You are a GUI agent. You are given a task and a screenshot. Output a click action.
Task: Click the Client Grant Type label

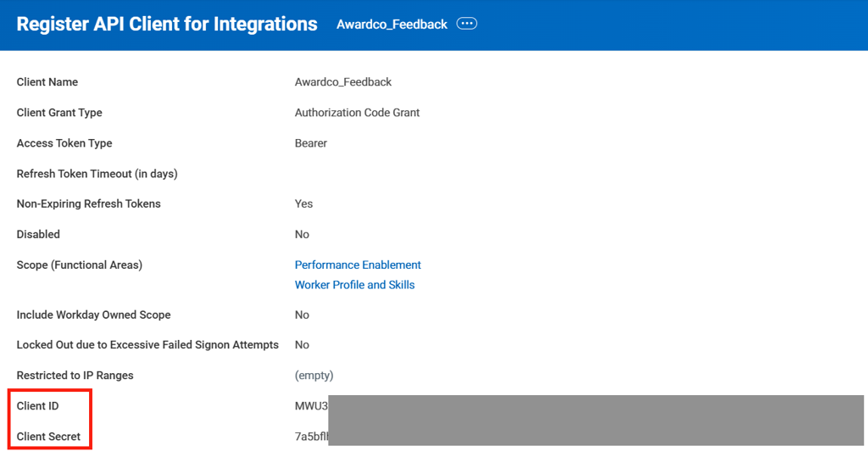[59, 113]
